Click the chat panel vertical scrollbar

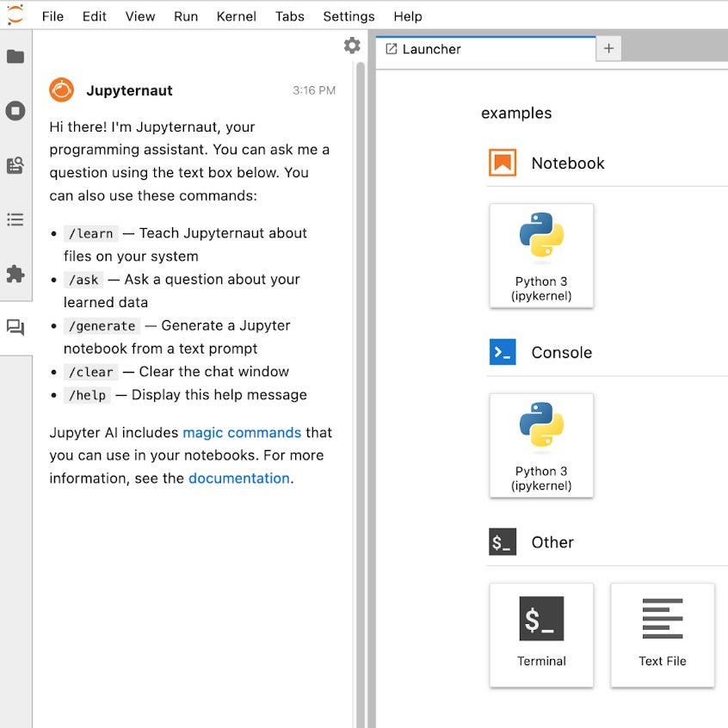[x=361, y=395]
